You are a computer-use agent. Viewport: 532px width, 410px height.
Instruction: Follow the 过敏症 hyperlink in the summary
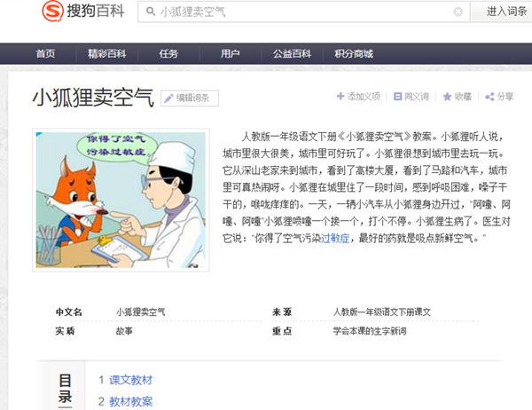pos(335,239)
